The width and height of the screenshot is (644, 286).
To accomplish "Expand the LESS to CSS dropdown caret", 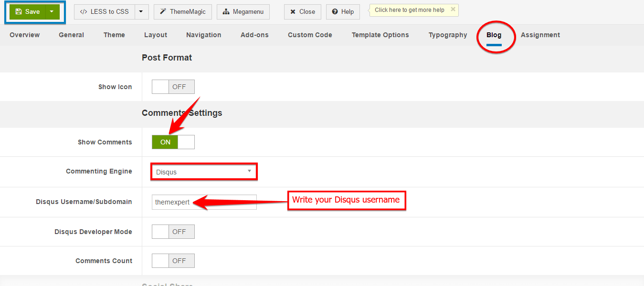I will (x=141, y=12).
